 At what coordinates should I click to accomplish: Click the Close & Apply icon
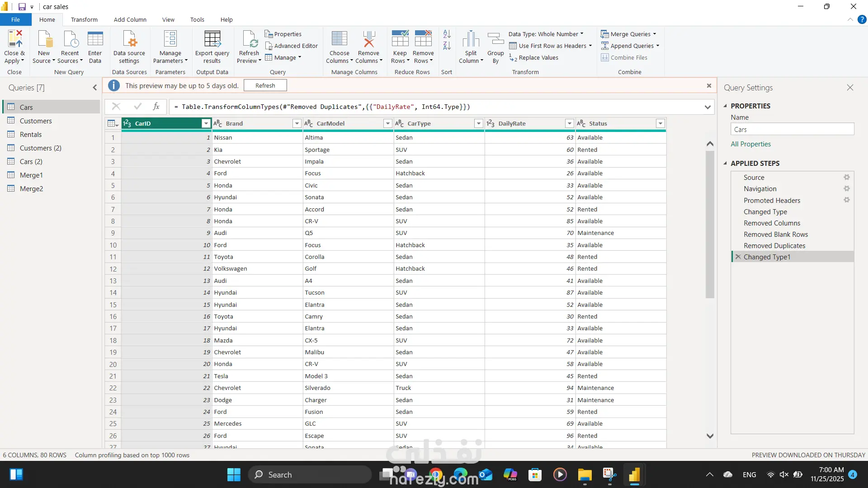(14, 39)
